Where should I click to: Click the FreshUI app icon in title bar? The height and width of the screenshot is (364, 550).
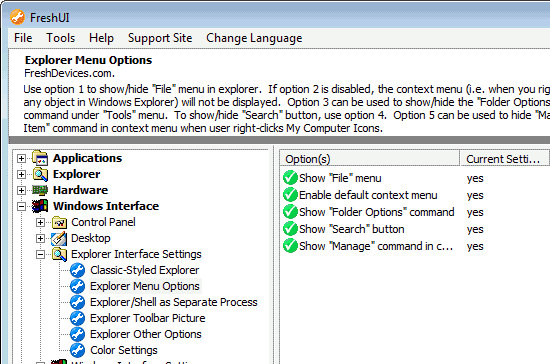(17, 17)
